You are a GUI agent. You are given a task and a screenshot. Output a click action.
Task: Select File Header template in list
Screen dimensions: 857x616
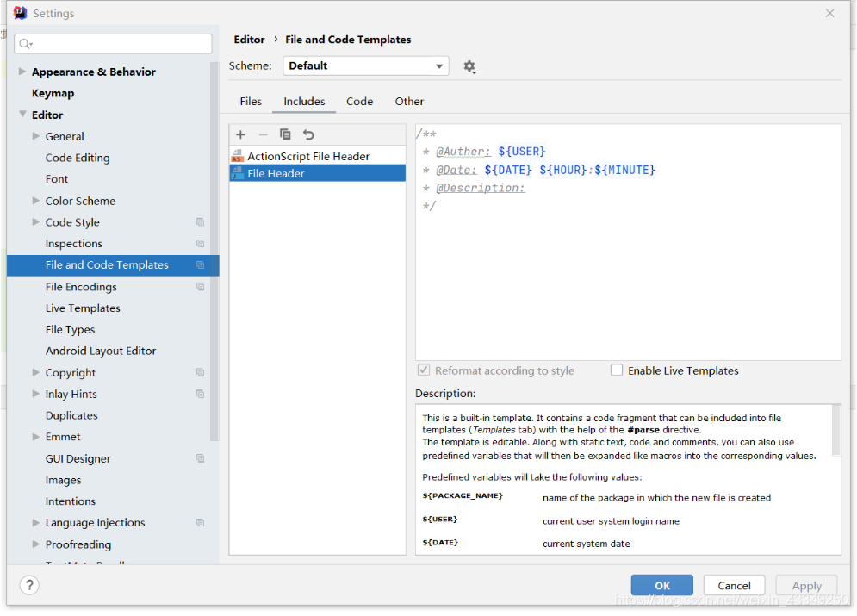(318, 173)
